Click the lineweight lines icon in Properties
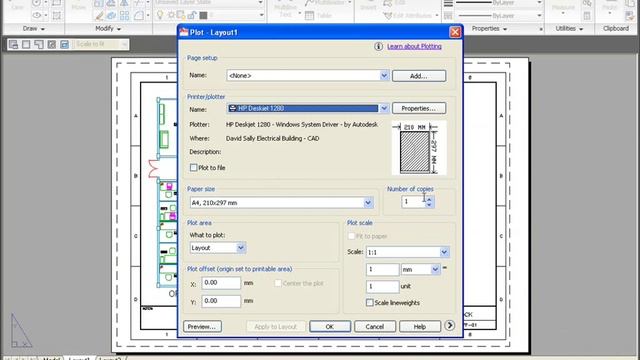Viewport: 640px width, 360px height. [448, 3]
